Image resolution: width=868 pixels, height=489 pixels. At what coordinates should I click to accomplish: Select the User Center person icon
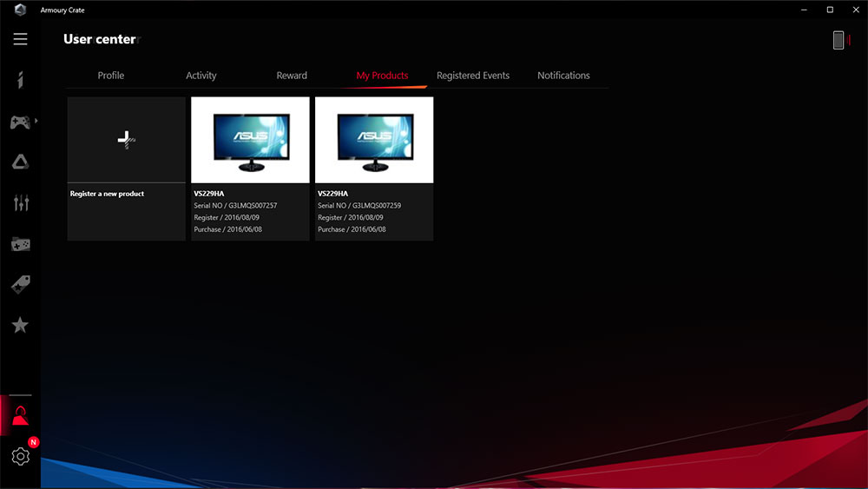(21, 415)
